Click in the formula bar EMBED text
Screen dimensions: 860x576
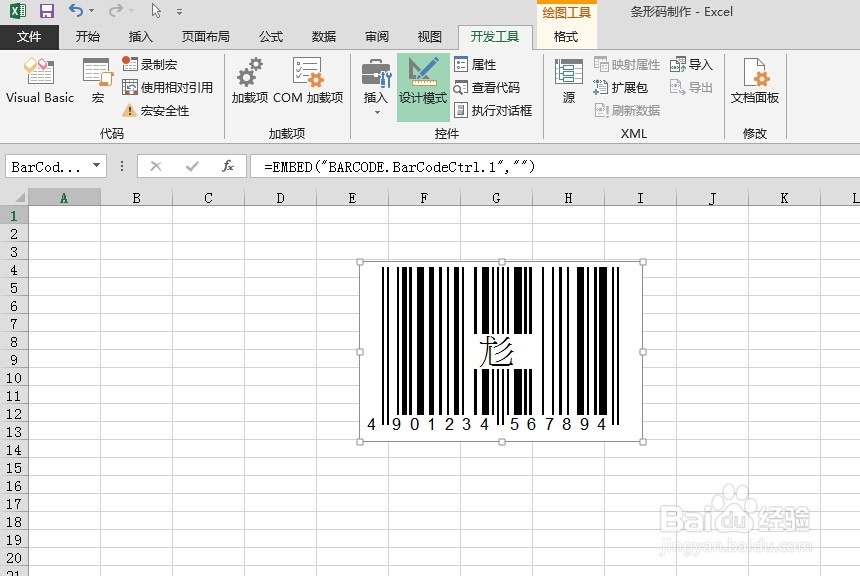pyautogui.click(x=399, y=167)
